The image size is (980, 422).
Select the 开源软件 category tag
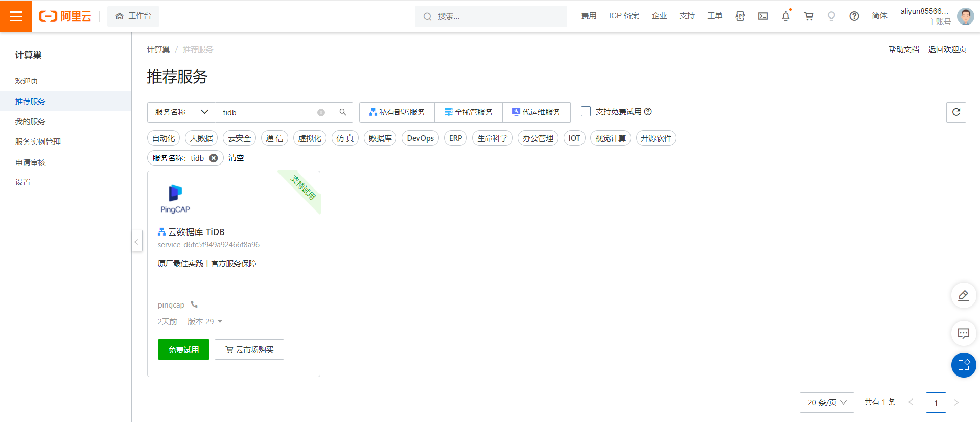click(x=656, y=138)
